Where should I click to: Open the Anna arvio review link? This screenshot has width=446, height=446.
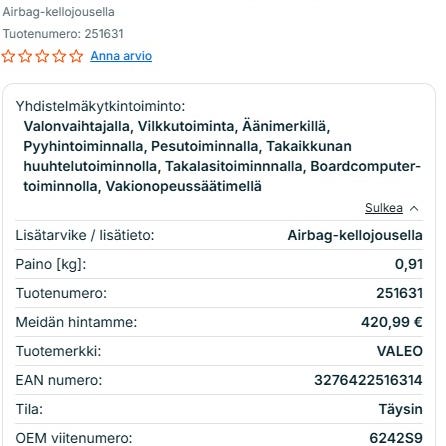[121, 56]
